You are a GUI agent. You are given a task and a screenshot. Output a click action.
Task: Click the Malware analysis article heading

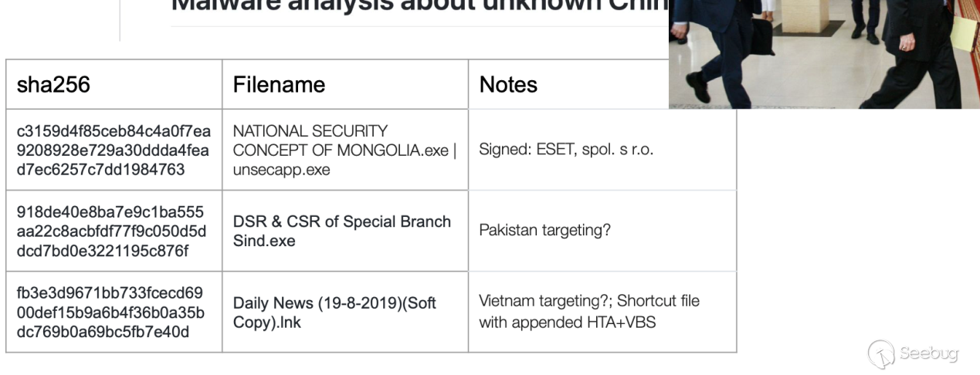[x=418, y=6]
